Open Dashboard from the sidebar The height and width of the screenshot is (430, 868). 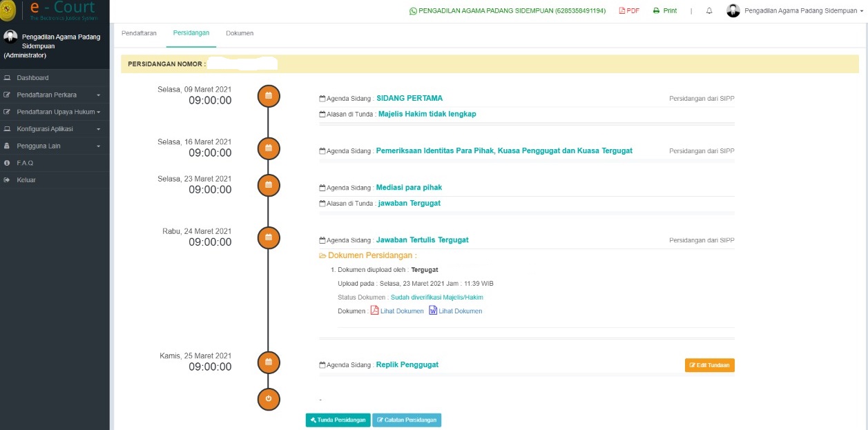click(x=32, y=78)
